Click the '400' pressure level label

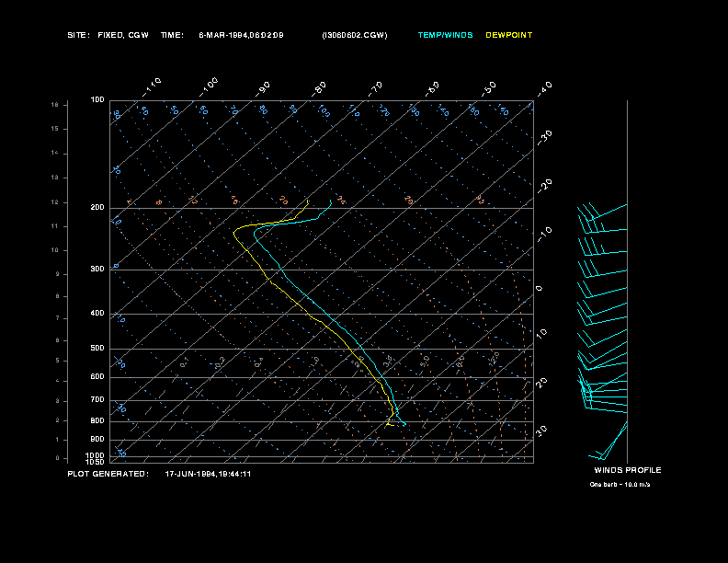coord(97,313)
